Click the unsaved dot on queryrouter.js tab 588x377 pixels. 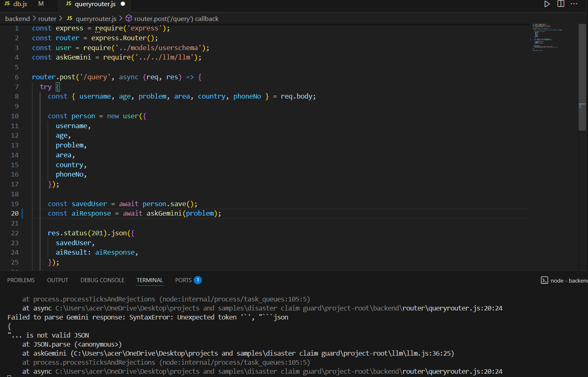[123, 4]
